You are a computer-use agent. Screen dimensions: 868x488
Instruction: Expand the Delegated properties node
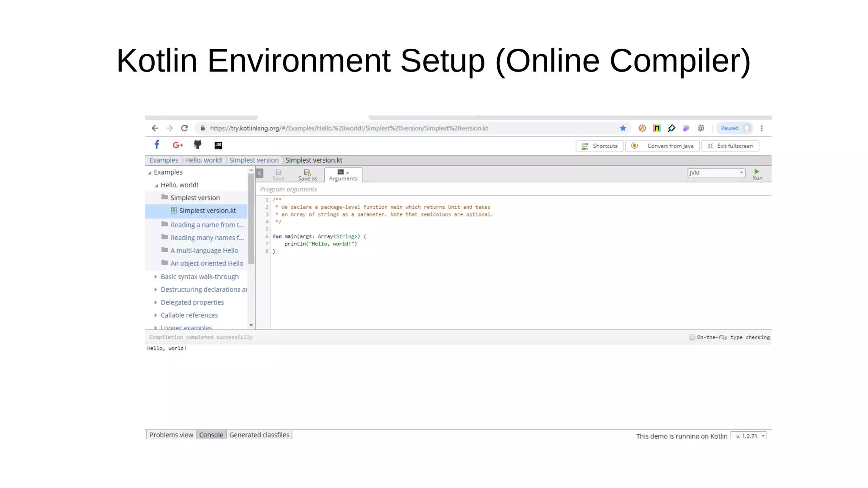pos(156,302)
